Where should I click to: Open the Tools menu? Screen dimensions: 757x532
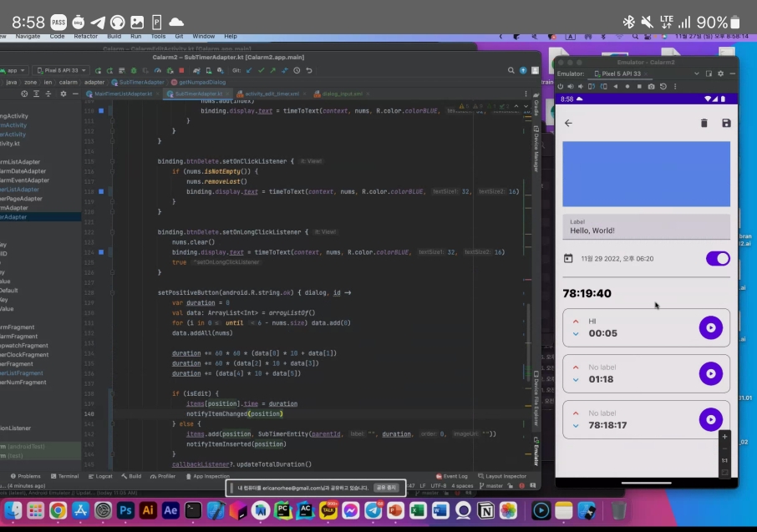158,36
